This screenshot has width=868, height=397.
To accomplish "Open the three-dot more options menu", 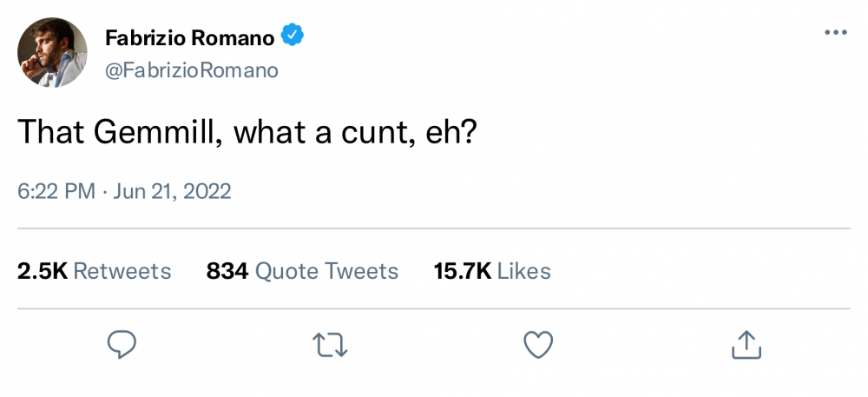I will tap(836, 33).
